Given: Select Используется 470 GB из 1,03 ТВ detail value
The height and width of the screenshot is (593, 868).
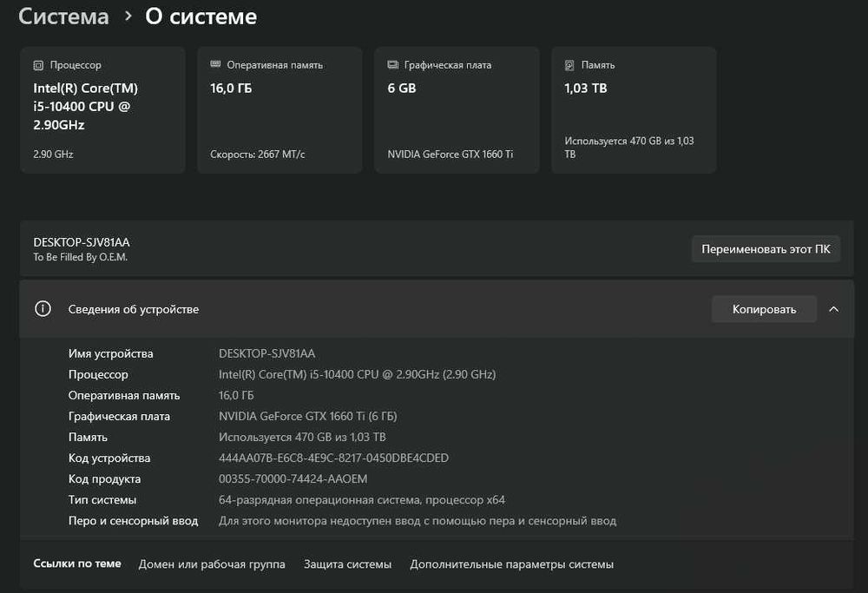Looking at the screenshot, I should point(302,438).
